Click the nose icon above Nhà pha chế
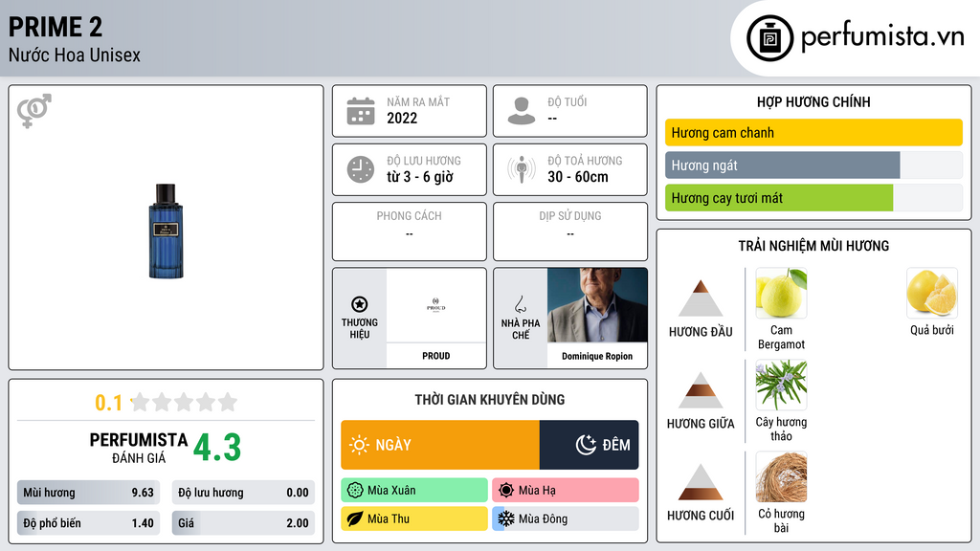The image size is (980, 551). coord(520,304)
